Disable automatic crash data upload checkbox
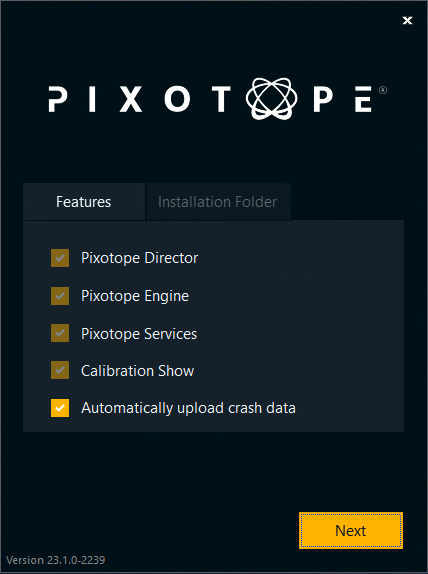 coord(60,408)
